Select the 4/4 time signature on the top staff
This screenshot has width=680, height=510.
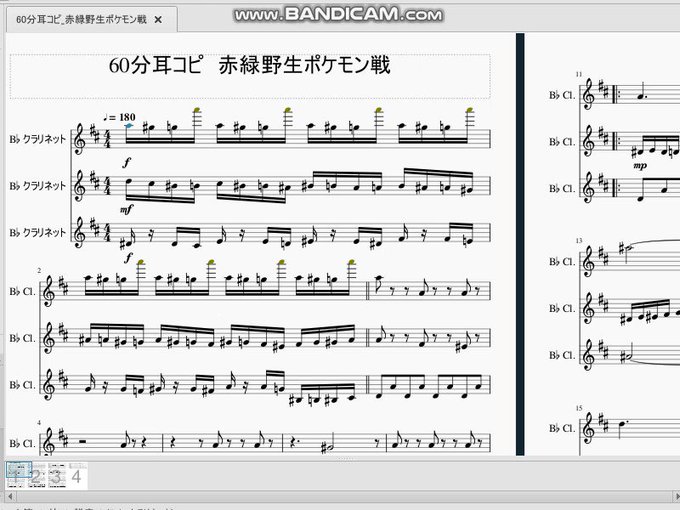point(107,139)
